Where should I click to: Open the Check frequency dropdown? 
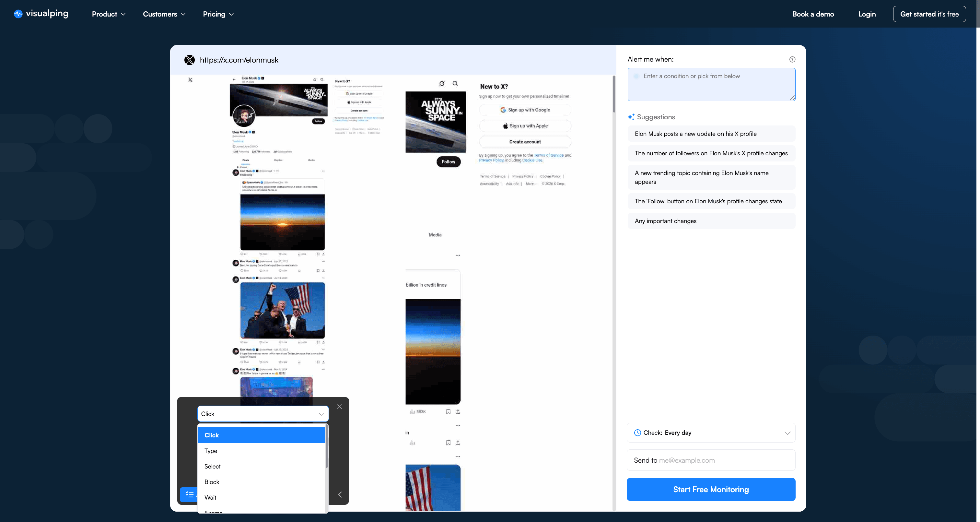787,433
